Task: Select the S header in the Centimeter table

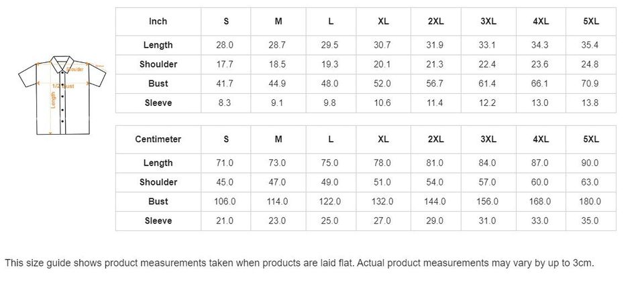Action: (x=226, y=139)
